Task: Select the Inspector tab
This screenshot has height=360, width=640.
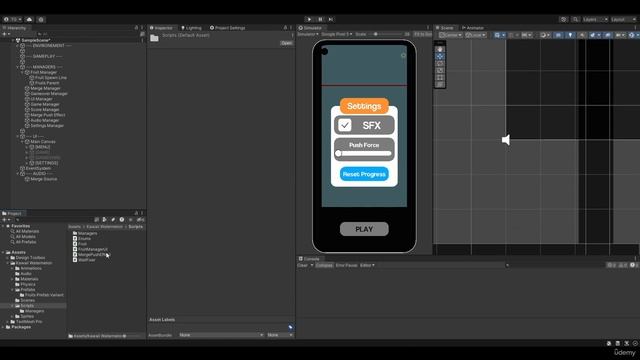Action: [161, 28]
